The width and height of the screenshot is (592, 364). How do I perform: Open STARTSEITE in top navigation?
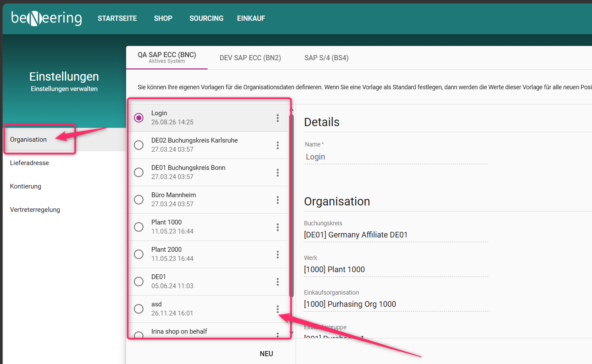(x=117, y=18)
